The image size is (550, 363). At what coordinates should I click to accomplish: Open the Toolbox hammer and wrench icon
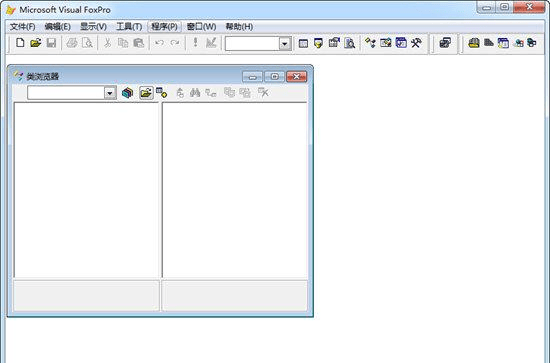416,43
